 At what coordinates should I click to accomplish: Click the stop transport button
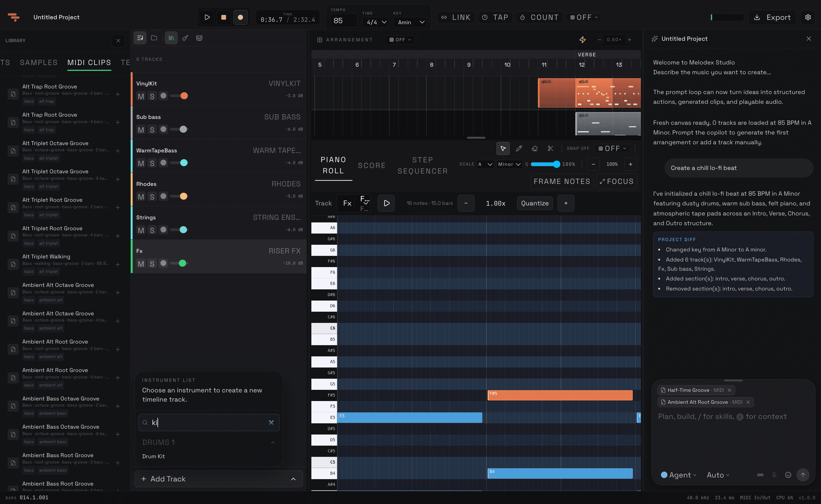pos(223,17)
